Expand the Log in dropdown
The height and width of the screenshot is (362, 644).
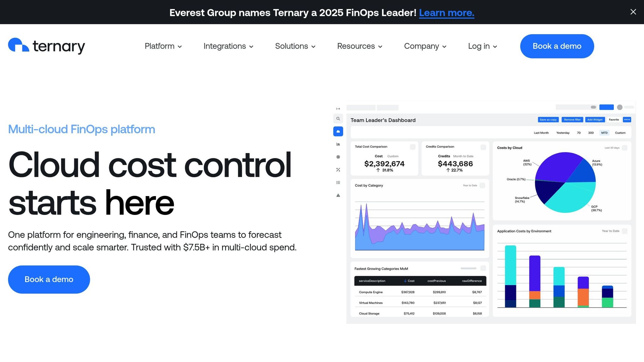[482, 46]
